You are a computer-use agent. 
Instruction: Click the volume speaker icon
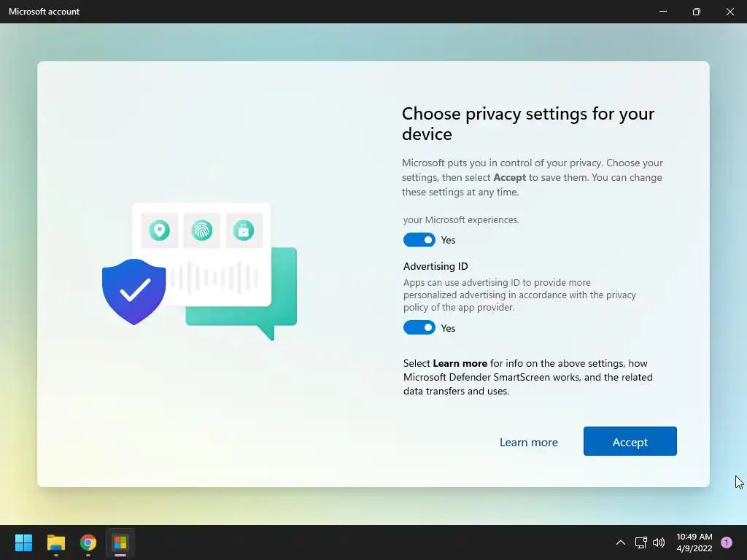(659, 542)
